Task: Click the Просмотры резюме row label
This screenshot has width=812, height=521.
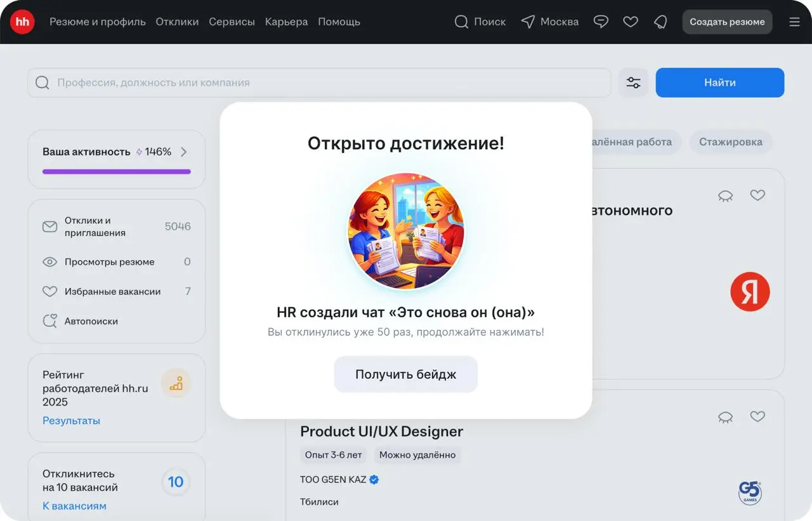Action: (109, 262)
